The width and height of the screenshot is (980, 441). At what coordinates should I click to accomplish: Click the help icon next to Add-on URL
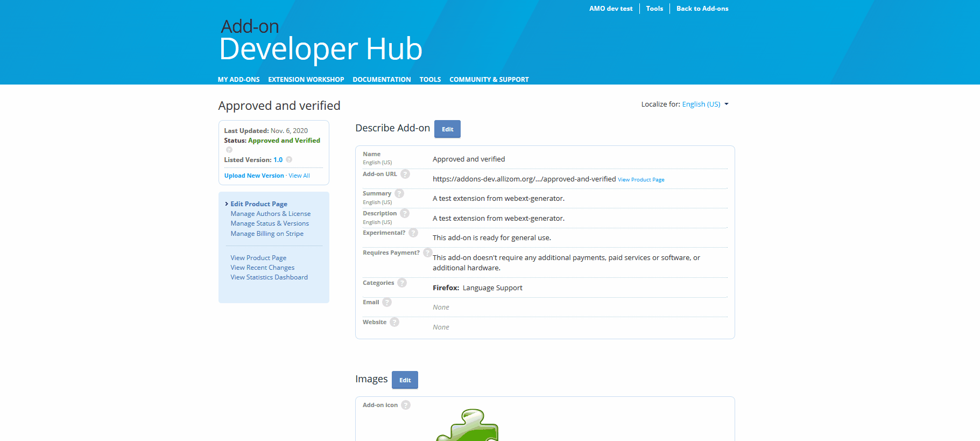[405, 174]
